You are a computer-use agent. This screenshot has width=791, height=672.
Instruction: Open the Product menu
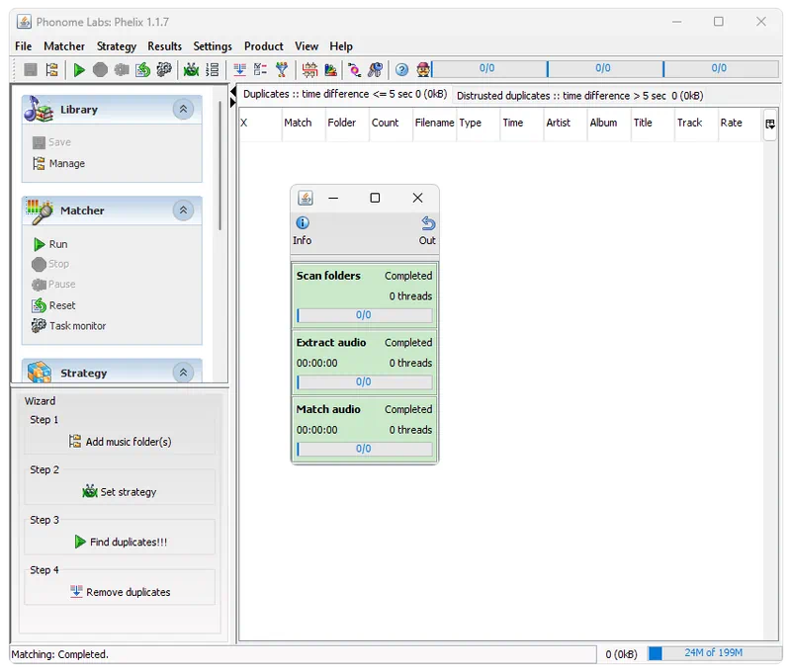[263, 46]
